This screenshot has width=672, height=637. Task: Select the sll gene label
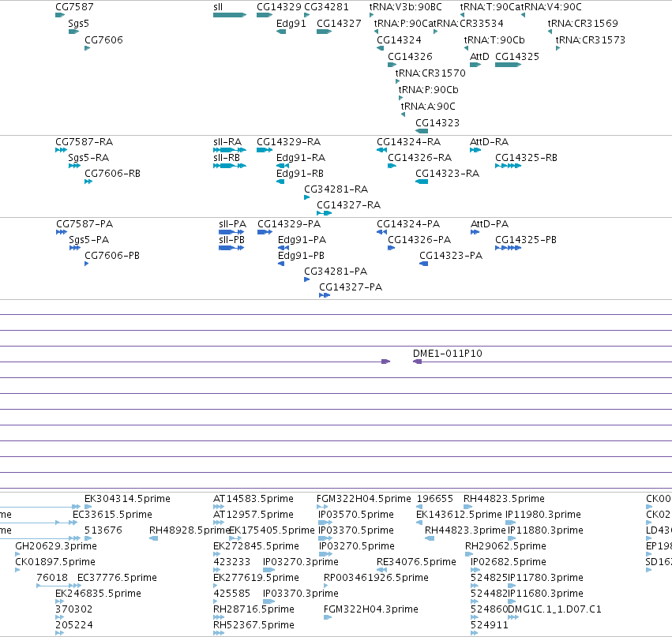click(218, 7)
